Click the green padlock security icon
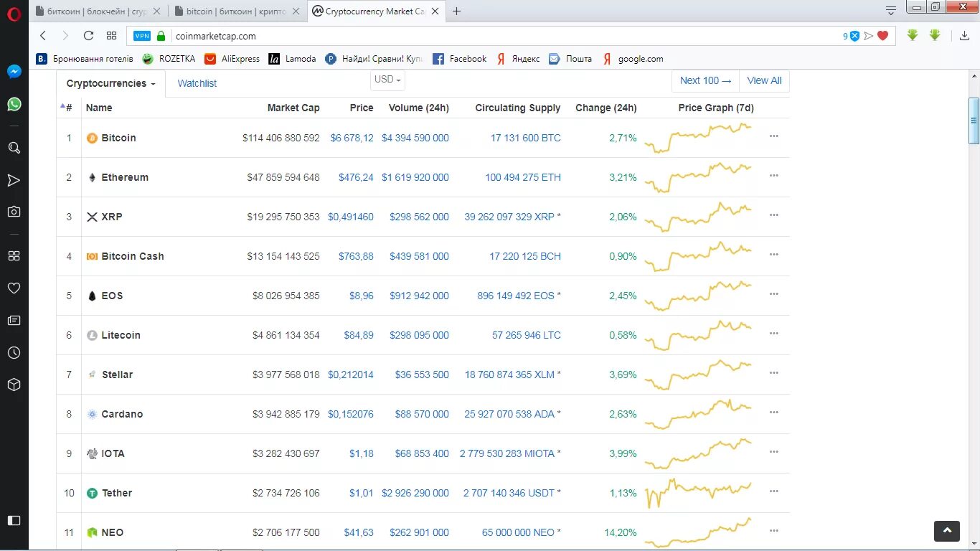Viewport: 980px width, 551px height. point(161,36)
